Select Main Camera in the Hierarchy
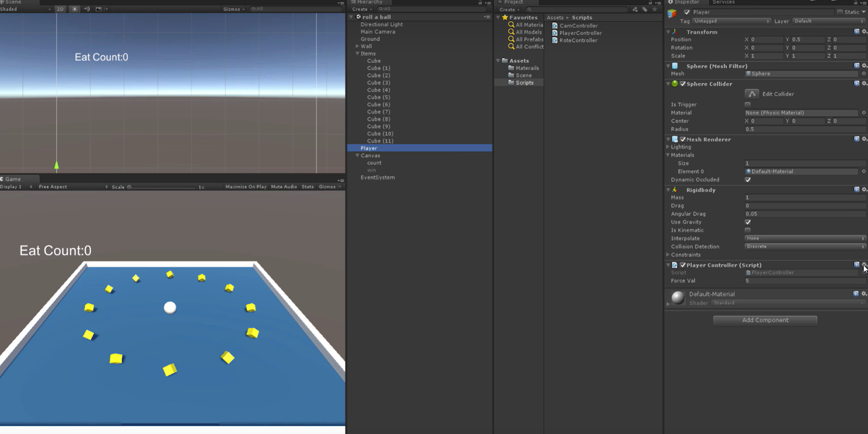Viewport: 868px width, 434px height. click(x=378, y=31)
